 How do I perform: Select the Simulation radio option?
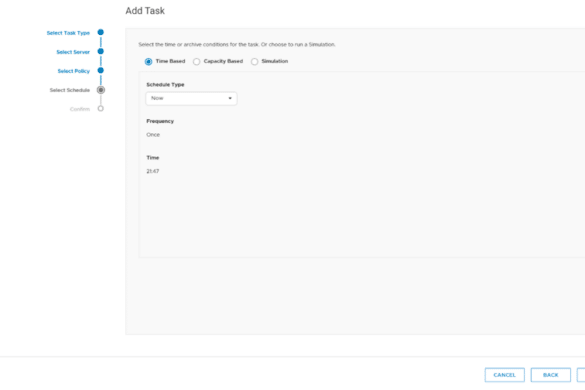coord(254,62)
